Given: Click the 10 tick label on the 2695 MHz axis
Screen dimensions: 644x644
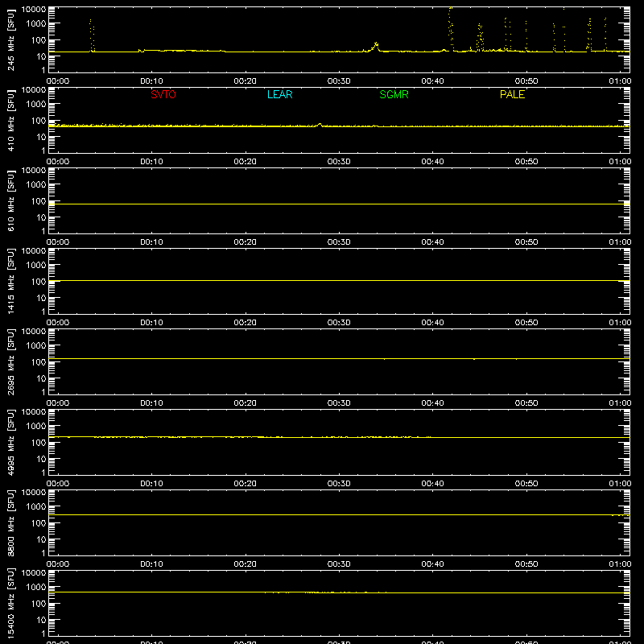Looking at the screenshot, I should coord(42,378).
